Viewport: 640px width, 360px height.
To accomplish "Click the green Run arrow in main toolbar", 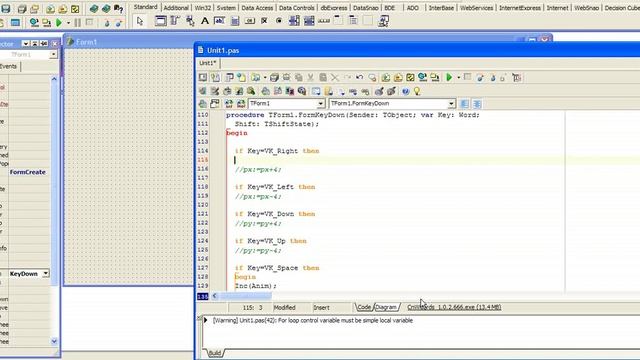I will 59,23.
